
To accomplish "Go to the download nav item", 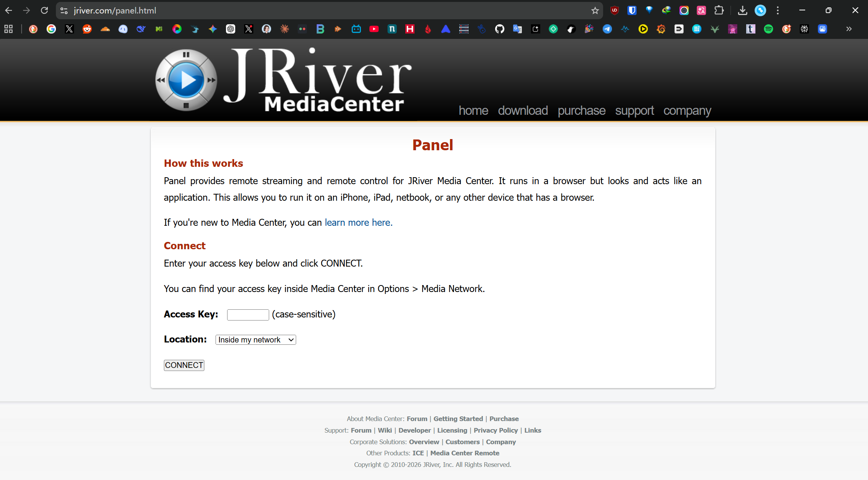I will [x=522, y=111].
